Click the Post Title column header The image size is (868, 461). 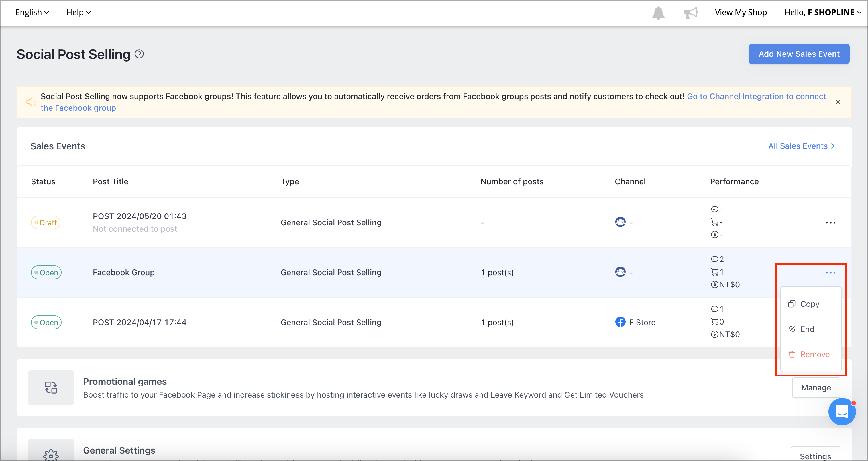[x=110, y=182]
